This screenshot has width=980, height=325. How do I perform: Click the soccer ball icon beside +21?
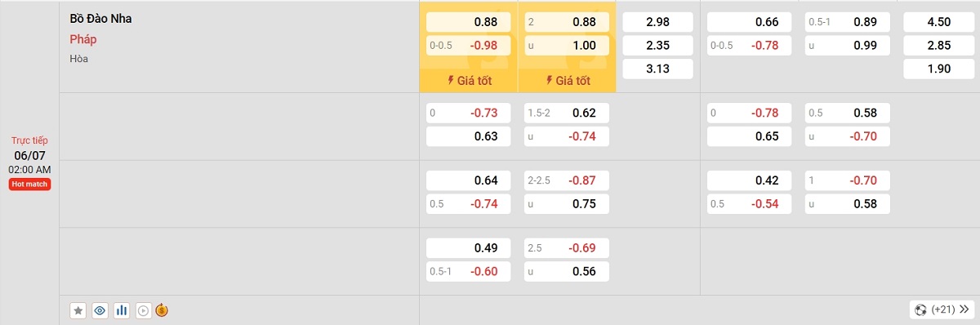point(921,310)
